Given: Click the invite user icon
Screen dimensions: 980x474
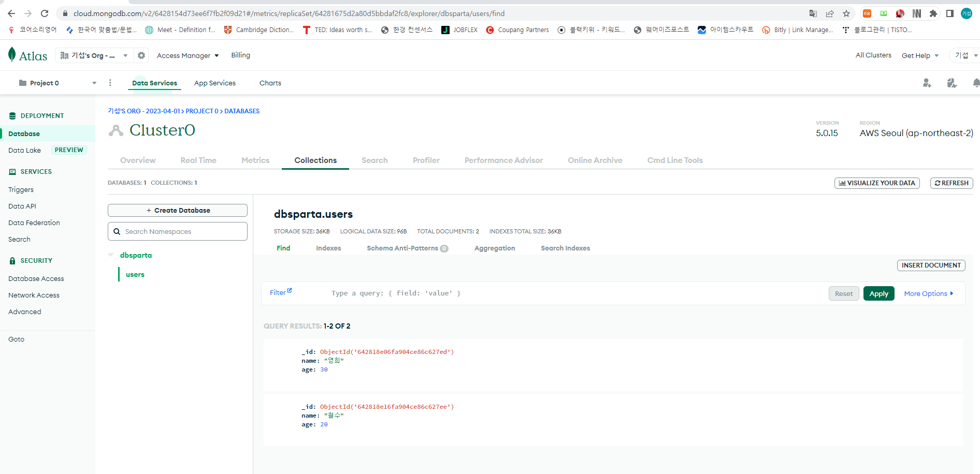Looking at the screenshot, I should (x=927, y=83).
